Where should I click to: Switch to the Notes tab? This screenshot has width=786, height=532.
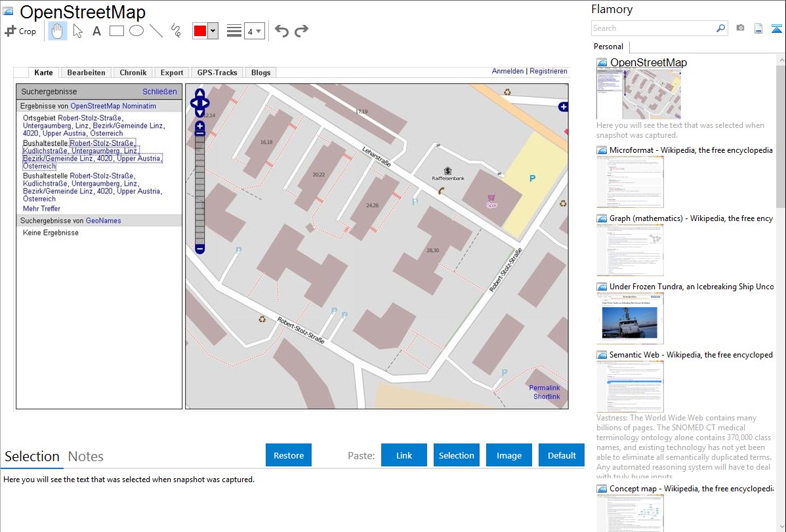tap(86, 457)
